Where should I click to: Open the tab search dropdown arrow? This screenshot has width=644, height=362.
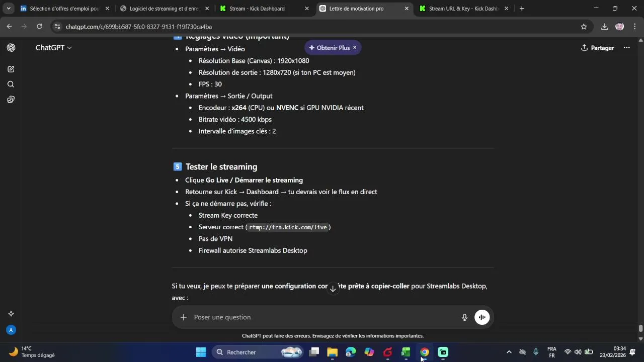pos(9,9)
